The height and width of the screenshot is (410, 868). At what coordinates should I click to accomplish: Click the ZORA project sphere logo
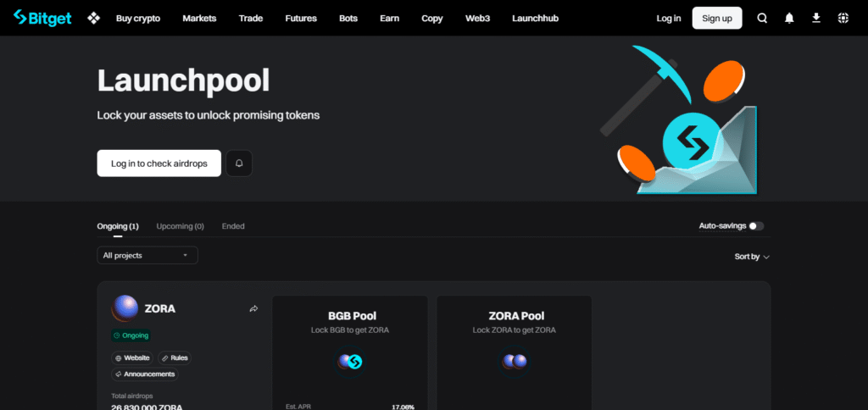(125, 308)
